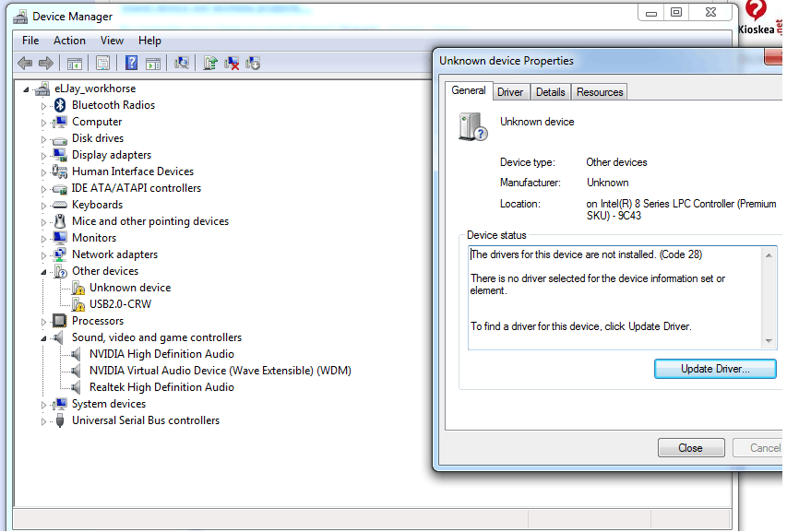
Task: Click the Show/Hide Console Tree toolbar icon
Action: pos(75,64)
